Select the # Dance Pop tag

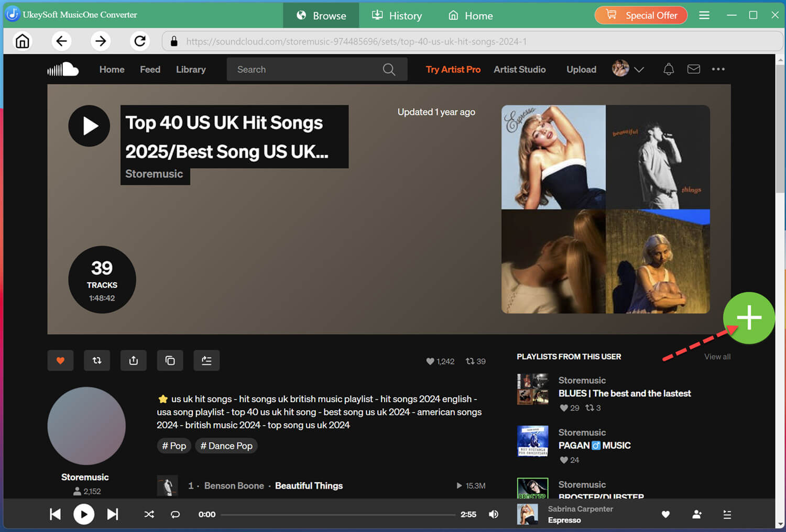226,446
